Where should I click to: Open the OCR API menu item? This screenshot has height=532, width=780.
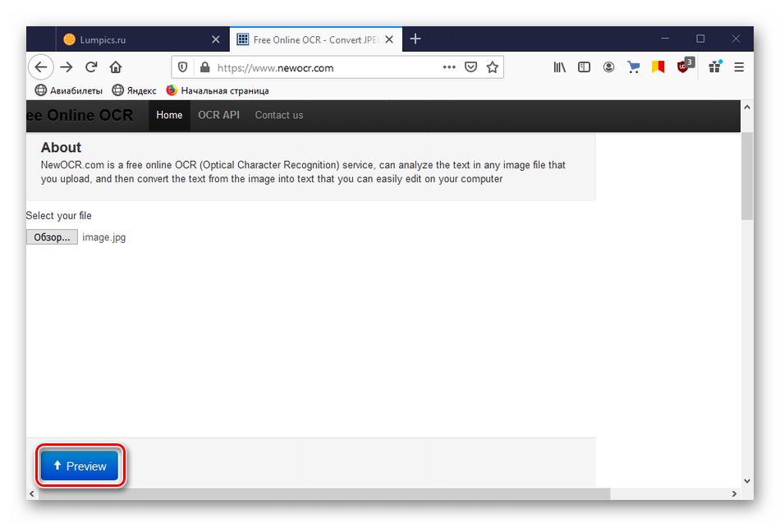pos(218,115)
